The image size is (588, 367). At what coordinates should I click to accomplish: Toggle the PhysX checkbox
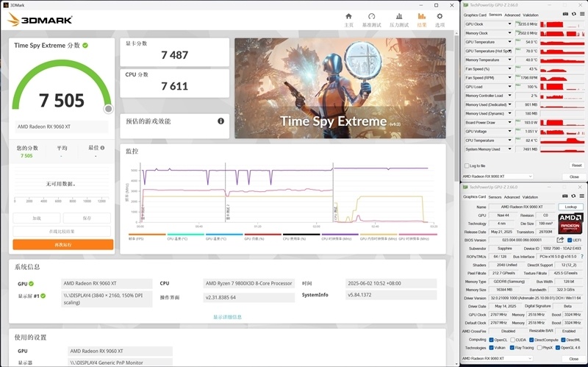[539, 348]
